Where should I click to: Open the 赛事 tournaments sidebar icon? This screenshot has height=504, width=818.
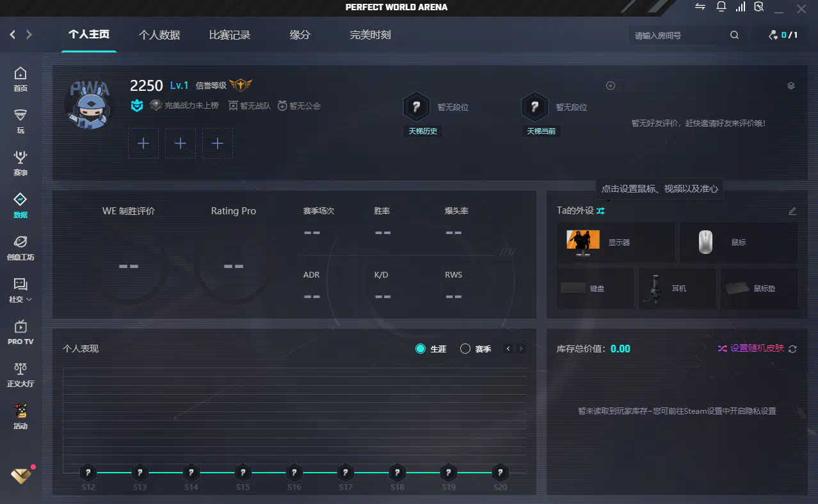[20, 164]
